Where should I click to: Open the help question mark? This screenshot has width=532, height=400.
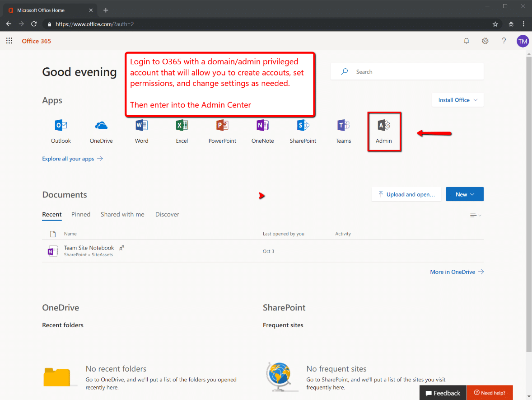point(504,41)
